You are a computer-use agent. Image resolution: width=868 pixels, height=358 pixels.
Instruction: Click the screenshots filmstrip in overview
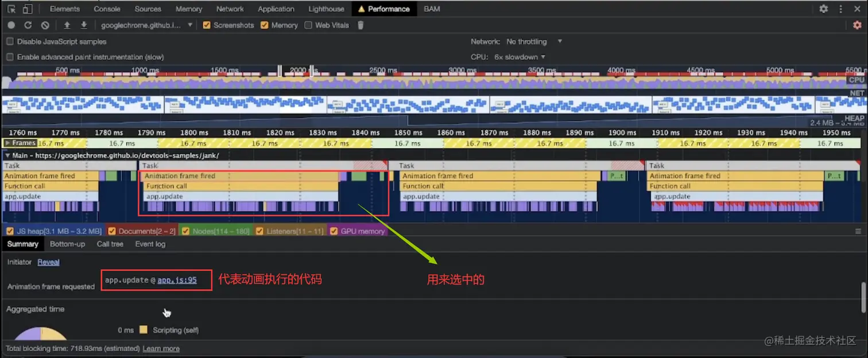[433, 104]
